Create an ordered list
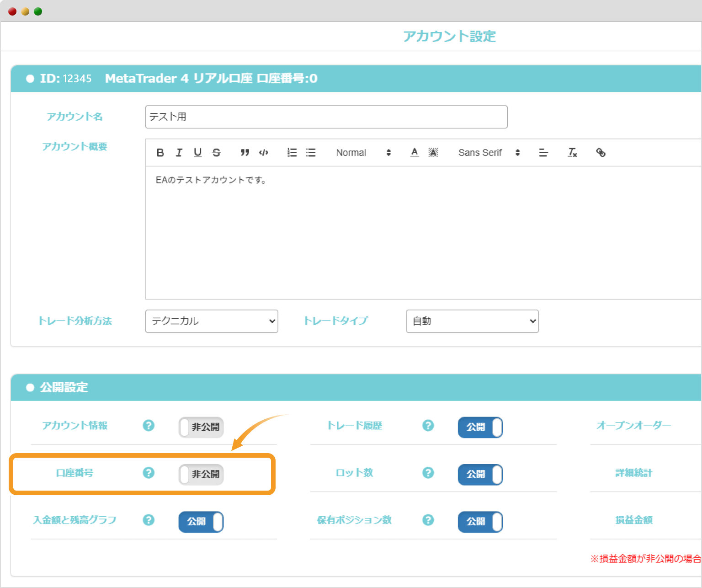Viewport: 702px width, 588px height. tap(292, 152)
